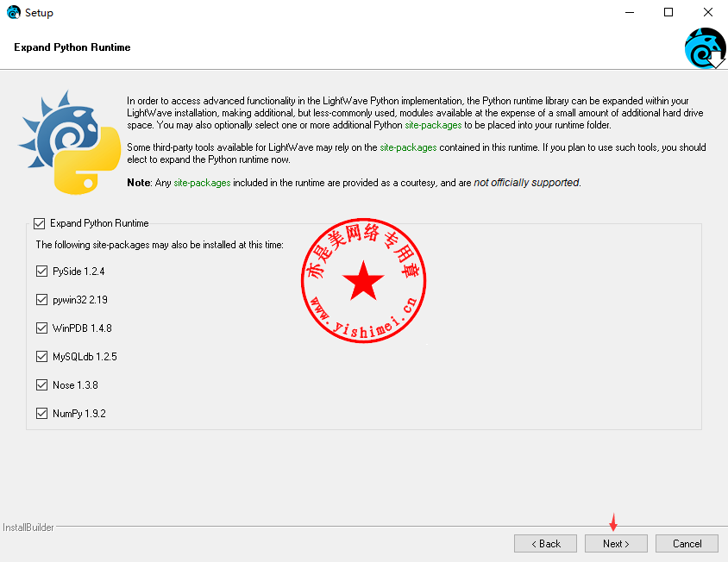Click the 'not officially supported' italic text
The width and height of the screenshot is (728, 562).
click(526, 183)
